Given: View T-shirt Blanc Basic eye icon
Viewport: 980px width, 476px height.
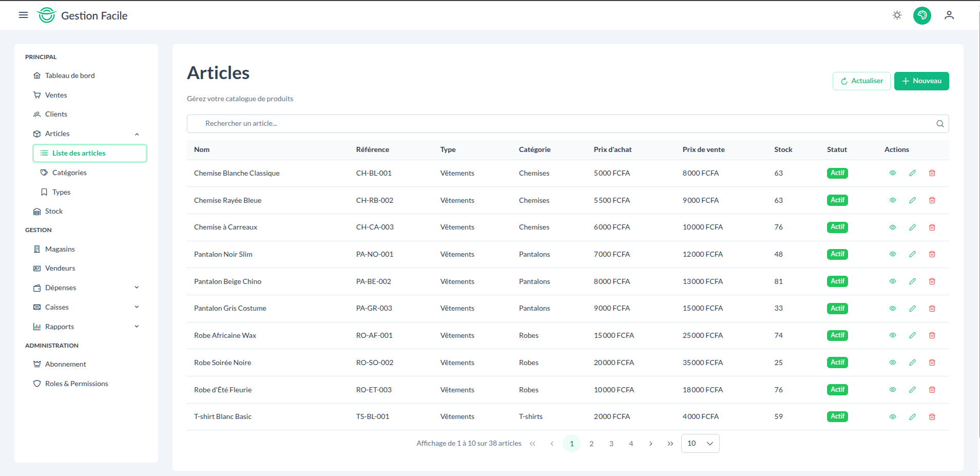Looking at the screenshot, I should pyautogui.click(x=893, y=416).
